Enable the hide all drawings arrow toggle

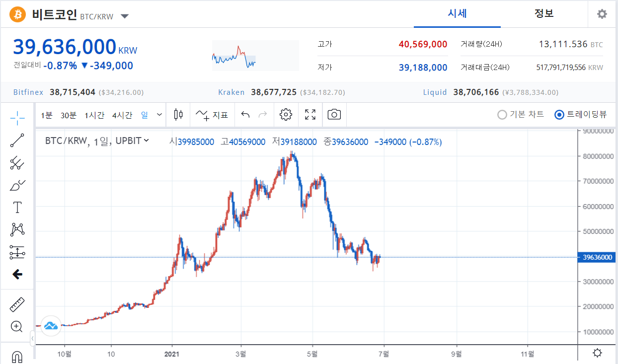click(17, 274)
